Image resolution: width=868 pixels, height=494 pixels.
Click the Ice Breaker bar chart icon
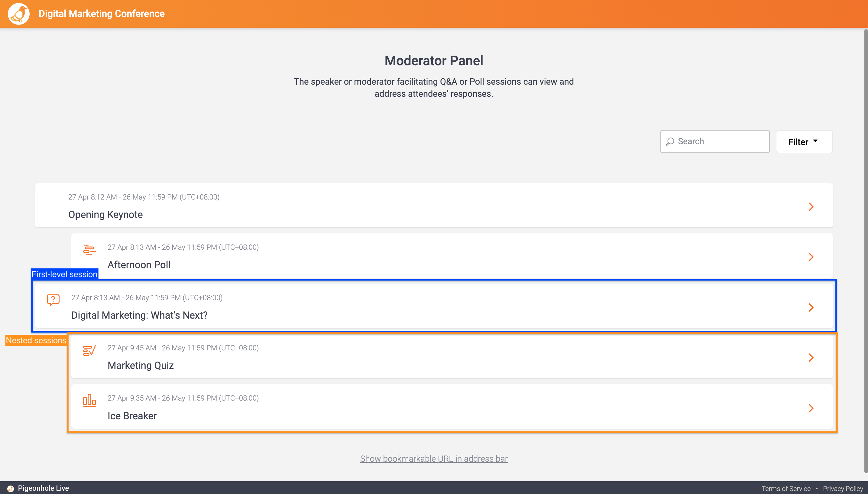tap(89, 401)
